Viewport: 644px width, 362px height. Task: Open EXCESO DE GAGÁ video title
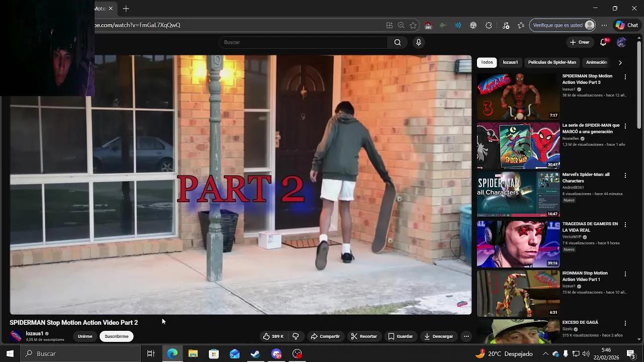[580, 322]
